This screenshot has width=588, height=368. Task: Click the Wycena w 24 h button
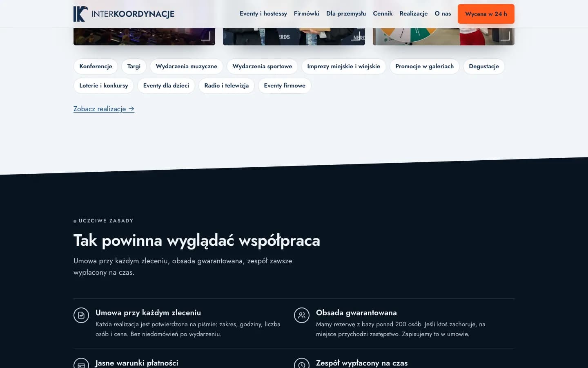pos(486,14)
